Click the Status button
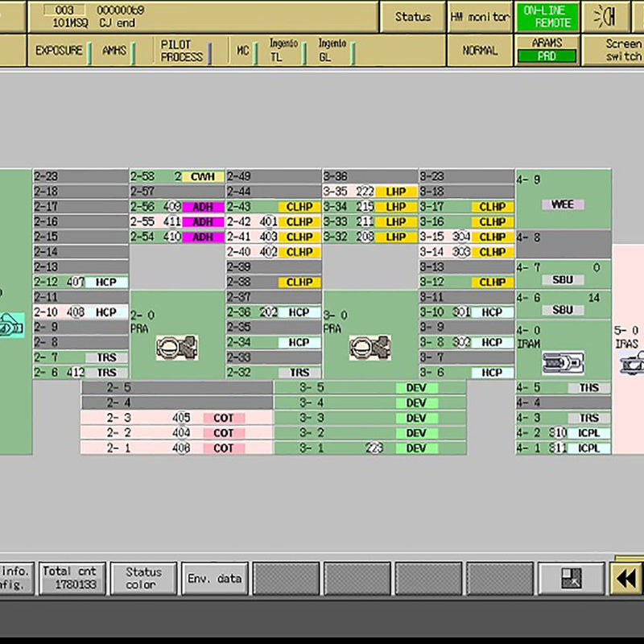Screen dimensions: 644x644 point(412,17)
